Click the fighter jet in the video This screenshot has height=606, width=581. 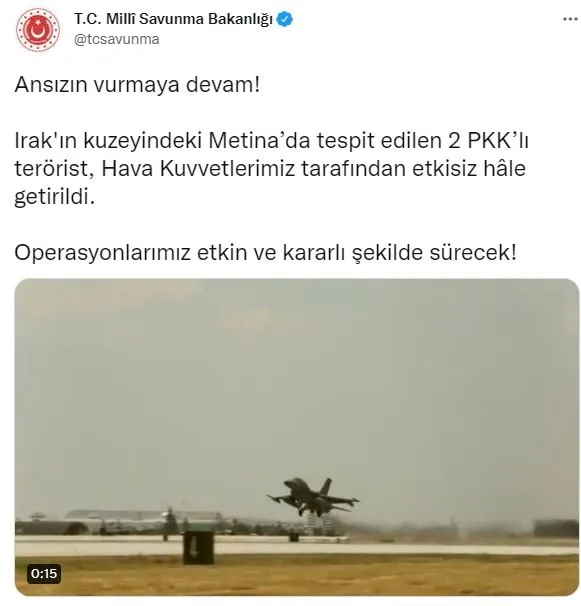[x=313, y=497]
